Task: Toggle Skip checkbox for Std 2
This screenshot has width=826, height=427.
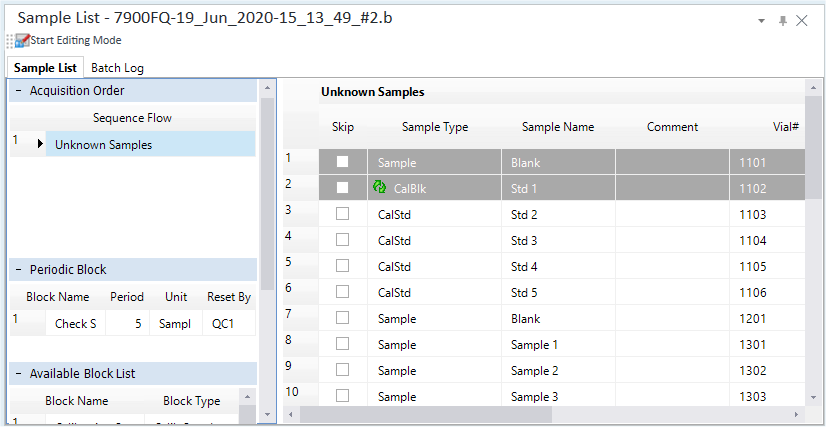Action: pos(342,214)
